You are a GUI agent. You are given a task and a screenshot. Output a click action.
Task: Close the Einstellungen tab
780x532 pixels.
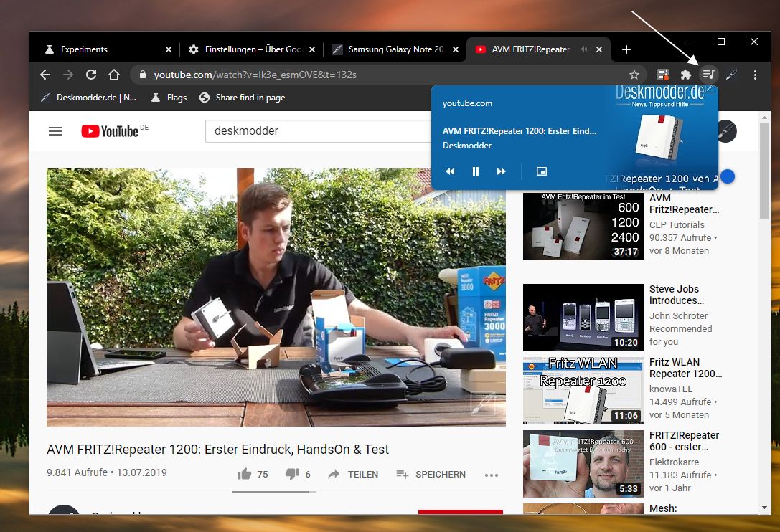click(x=312, y=49)
